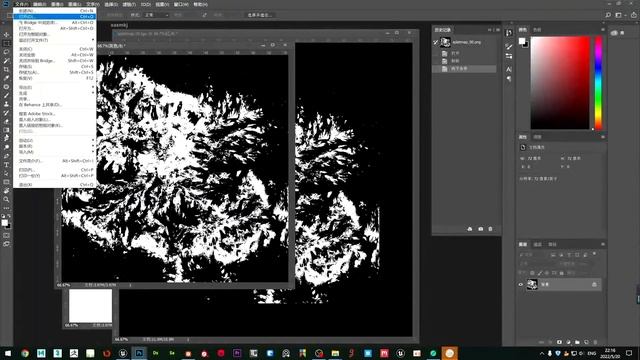Screen dimensions: 640x360
Task: Open the Window menu in menu bar
Action: pyautogui.click(x=181, y=4)
